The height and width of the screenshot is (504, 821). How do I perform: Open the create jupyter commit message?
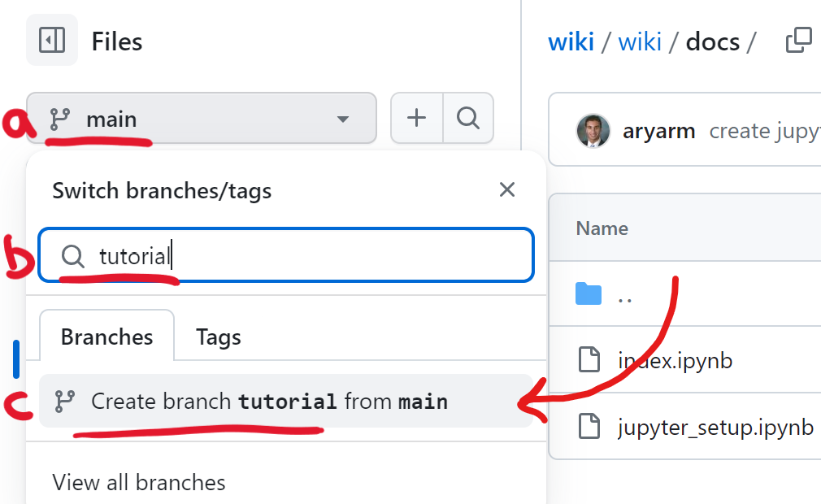(x=764, y=131)
